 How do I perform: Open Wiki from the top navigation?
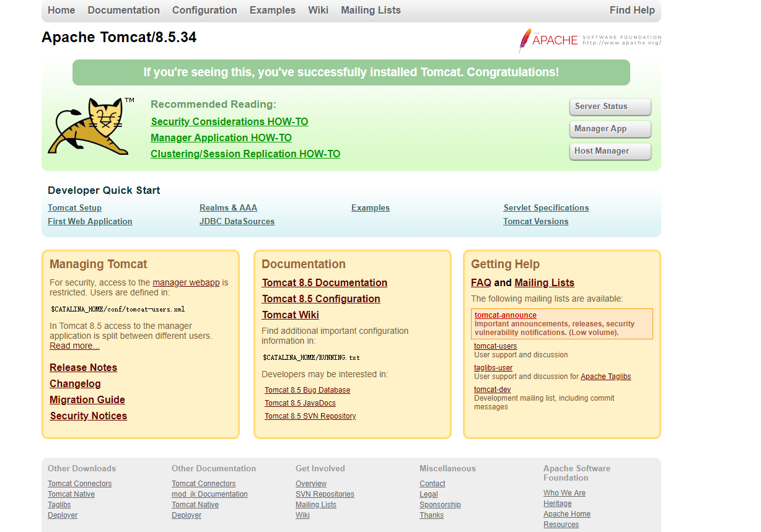point(319,10)
